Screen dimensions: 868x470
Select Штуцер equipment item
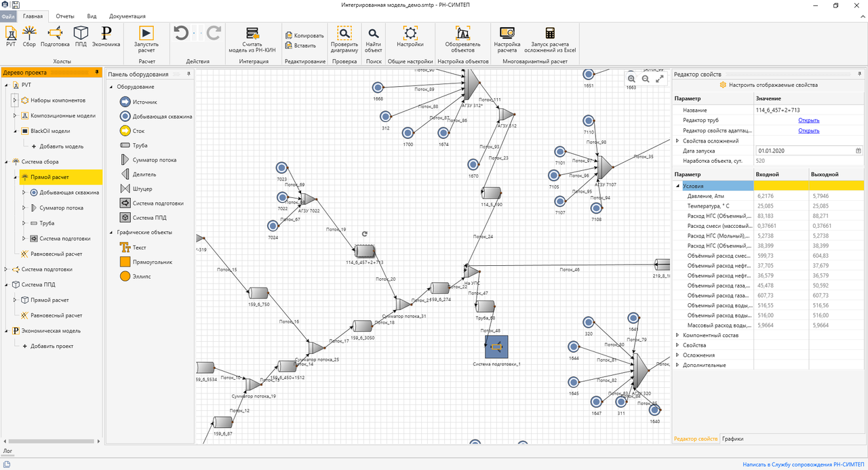[x=136, y=189]
